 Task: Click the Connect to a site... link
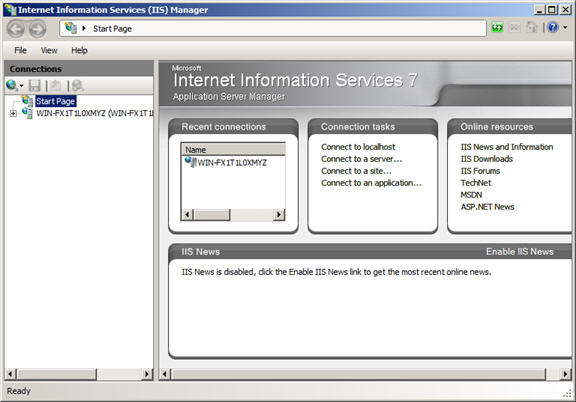coord(356,171)
